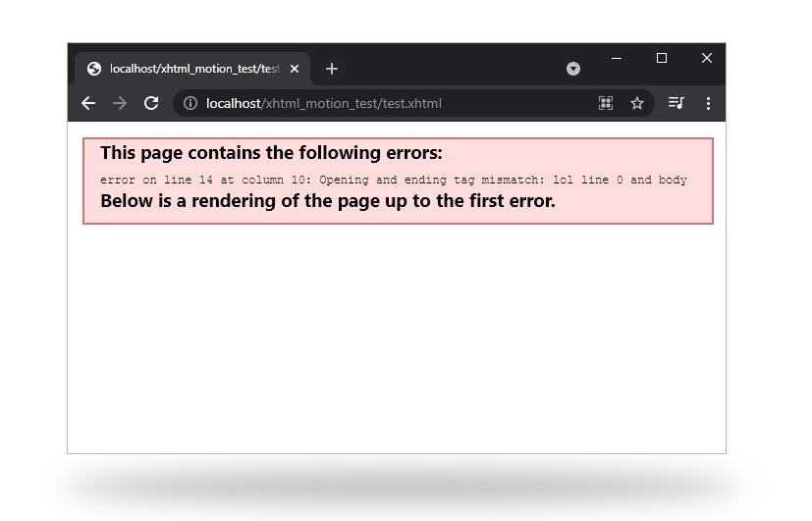
Task: View site information icon next to localhost
Action: [x=190, y=103]
